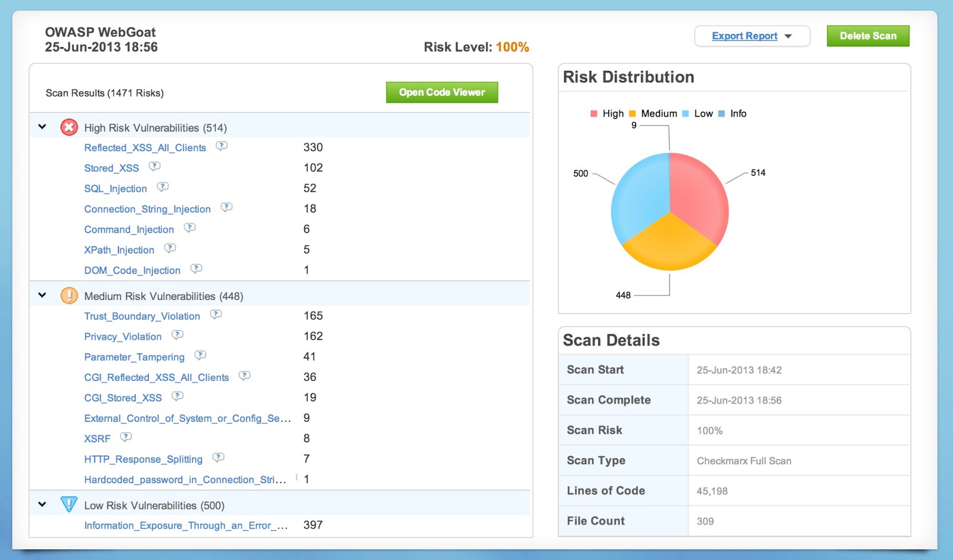This screenshot has width=953, height=560.
Task: Click the Delete Scan button
Action: tap(868, 36)
